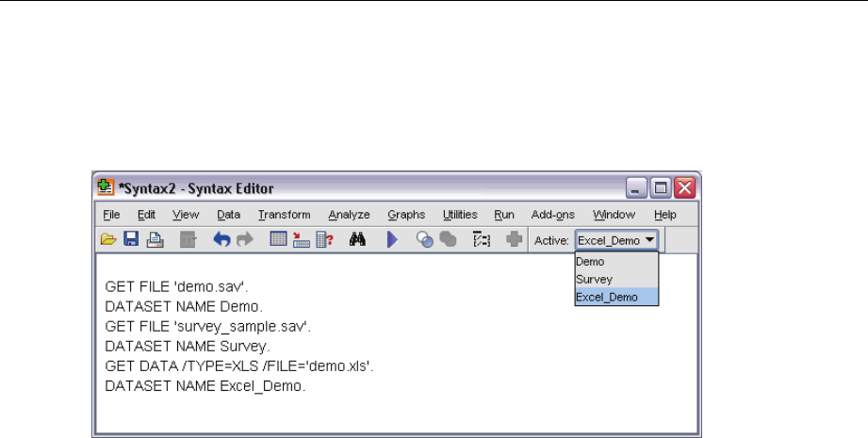Viewport: 868px width, 438px height.
Task: Click the binoculars Find icon
Action: coord(357,239)
